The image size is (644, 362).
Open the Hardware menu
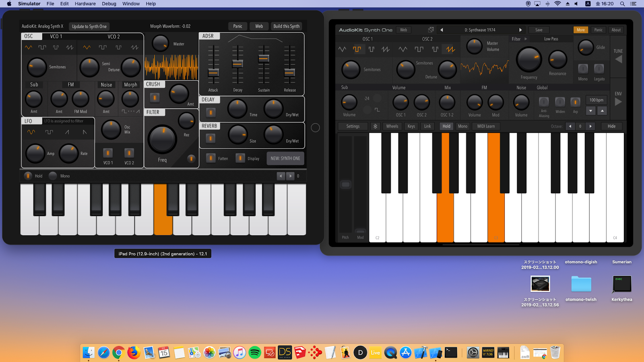pyautogui.click(x=85, y=4)
